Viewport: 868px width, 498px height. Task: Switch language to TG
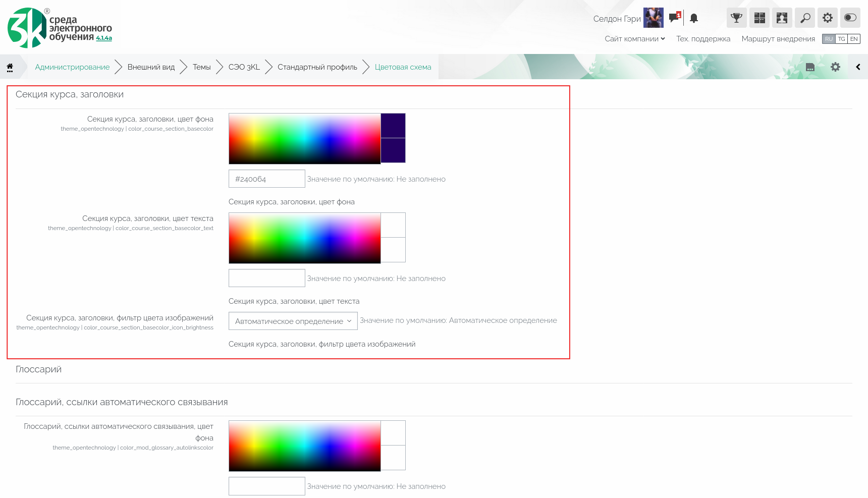(x=841, y=39)
